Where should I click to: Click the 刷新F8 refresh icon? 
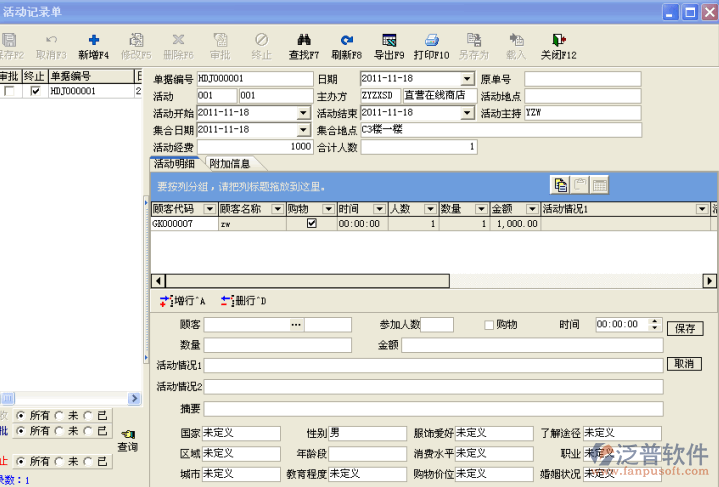(x=346, y=40)
